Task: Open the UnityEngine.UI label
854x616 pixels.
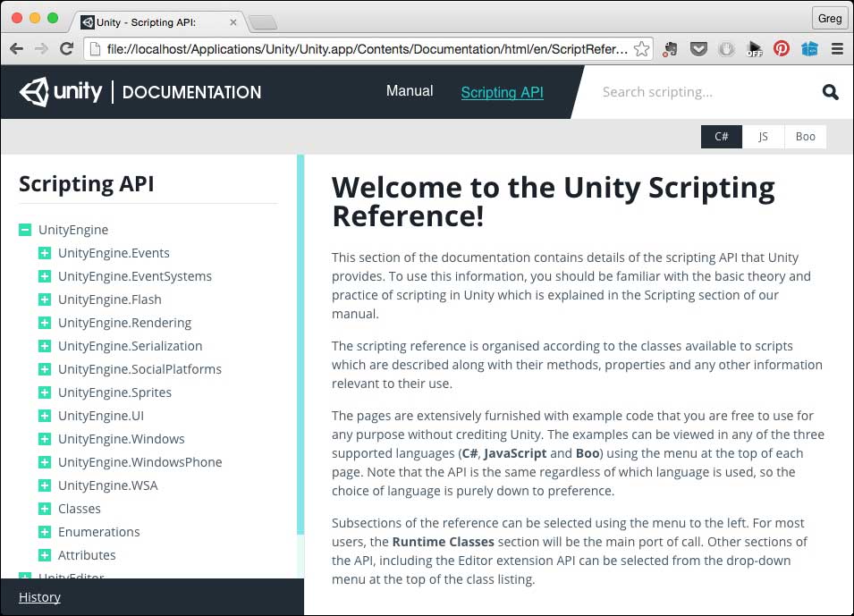Action: click(101, 416)
